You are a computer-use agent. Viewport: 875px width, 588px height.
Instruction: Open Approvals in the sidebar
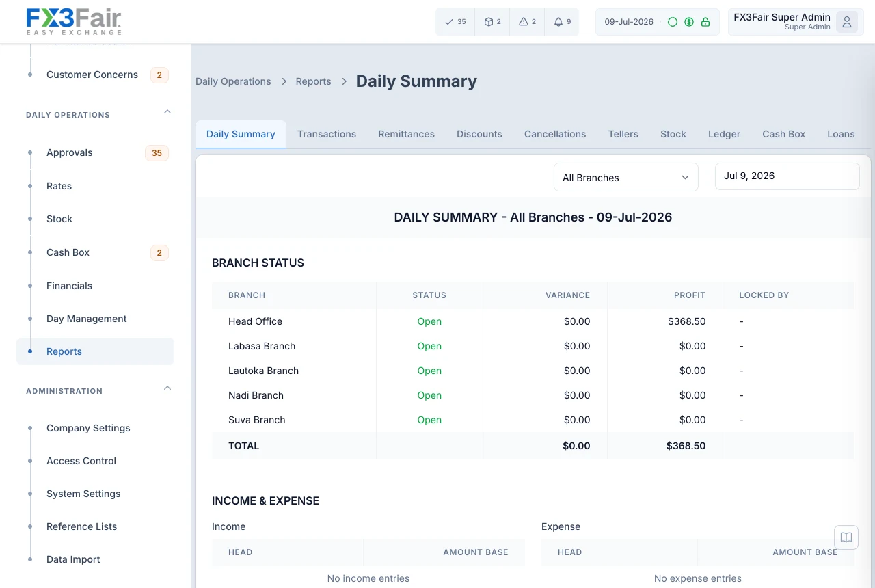tap(95, 153)
